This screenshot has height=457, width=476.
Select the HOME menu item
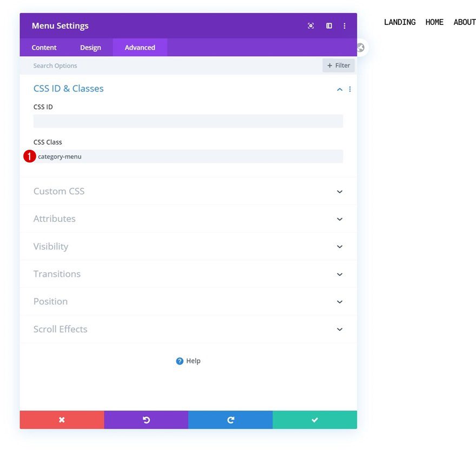434,22
